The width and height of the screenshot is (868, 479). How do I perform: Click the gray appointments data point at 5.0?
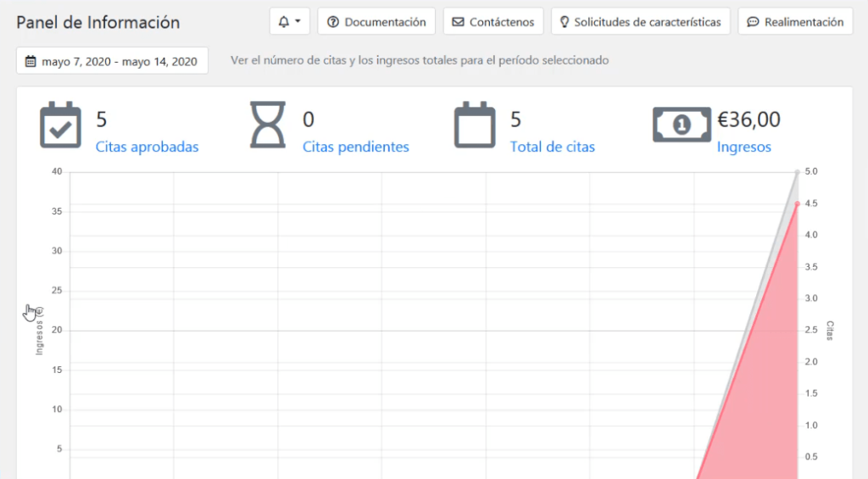(x=797, y=172)
